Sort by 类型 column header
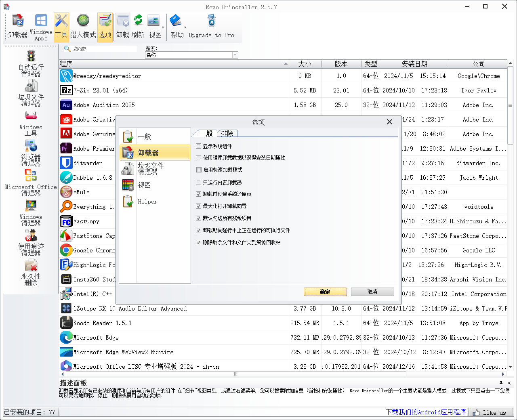Viewport: 517px width, 420px height. [371, 64]
